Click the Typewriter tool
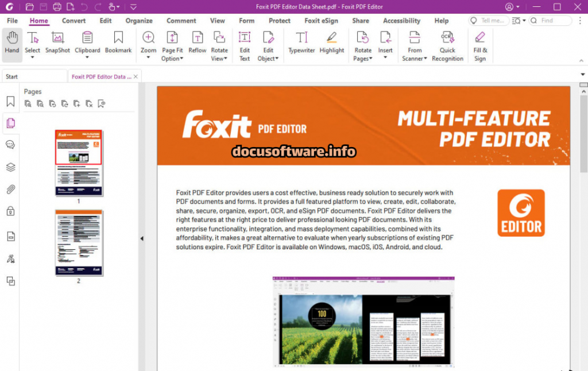 [301, 44]
